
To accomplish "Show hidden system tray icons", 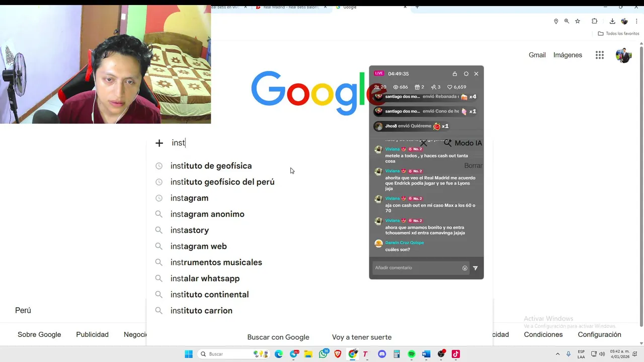I will (557, 354).
